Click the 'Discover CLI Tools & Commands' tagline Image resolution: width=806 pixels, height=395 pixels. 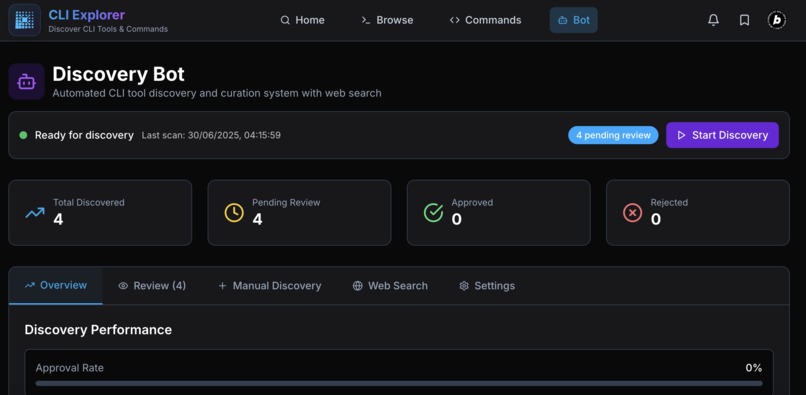[x=108, y=29]
